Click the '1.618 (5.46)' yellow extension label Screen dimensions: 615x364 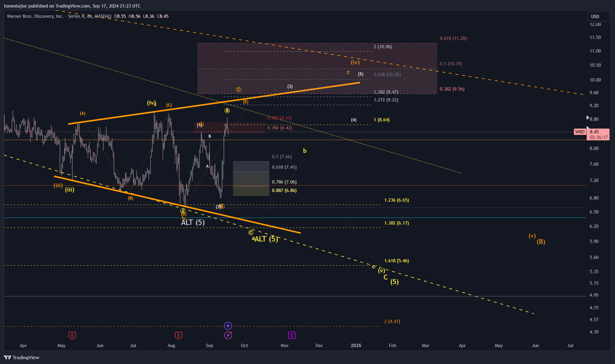click(396, 261)
